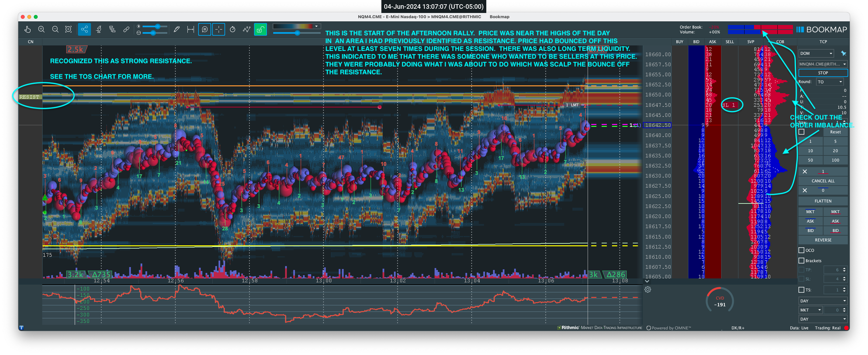Image resolution: width=868 pixels, height=355 pixels.
Task: Open the indicator settings gear icon
Action: coord(648,290)
